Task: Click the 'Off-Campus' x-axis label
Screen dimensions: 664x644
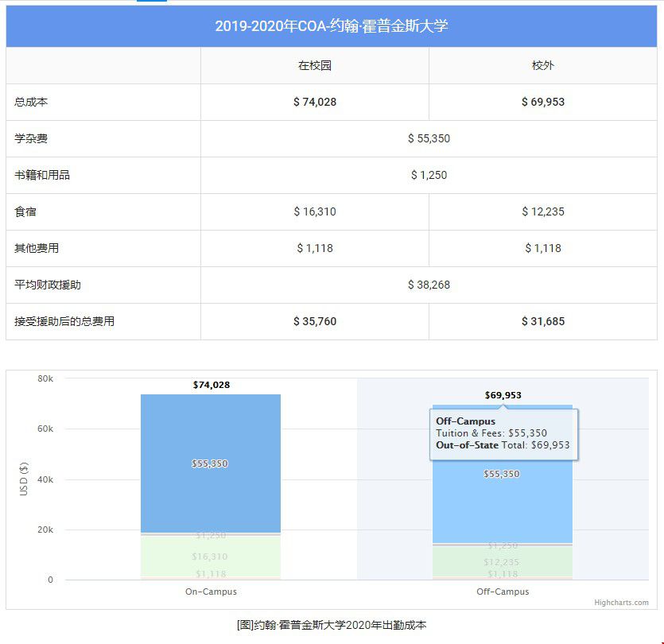Action: 503,592
